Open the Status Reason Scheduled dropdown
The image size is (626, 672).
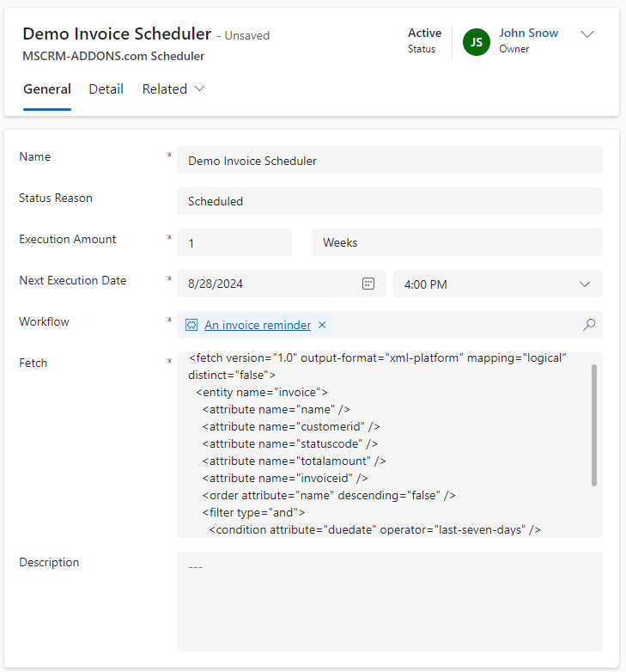point(390,201)
